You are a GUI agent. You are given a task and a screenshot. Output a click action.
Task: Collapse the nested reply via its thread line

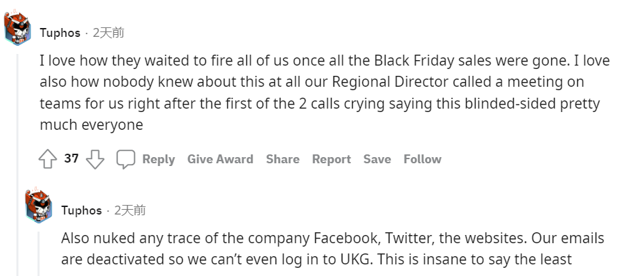39,253
